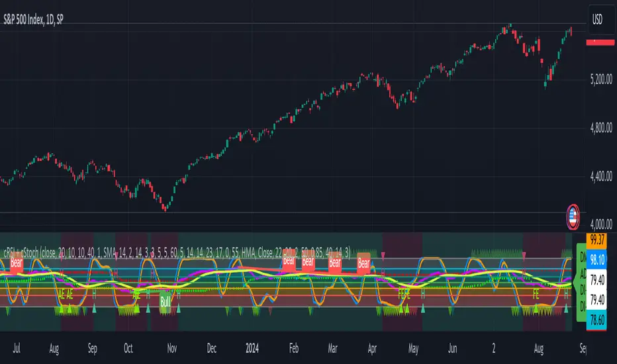The height and width of the screenshot is (364, 617).
Task: Click the leftmost Bear label near July
Action: point(17,263)
